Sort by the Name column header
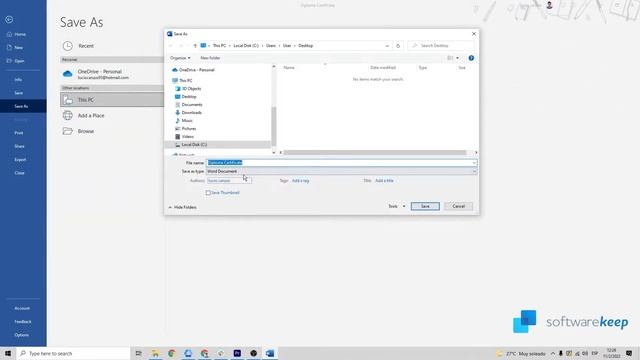This screenshot has width=640, height=360. [x=289, y=68]
